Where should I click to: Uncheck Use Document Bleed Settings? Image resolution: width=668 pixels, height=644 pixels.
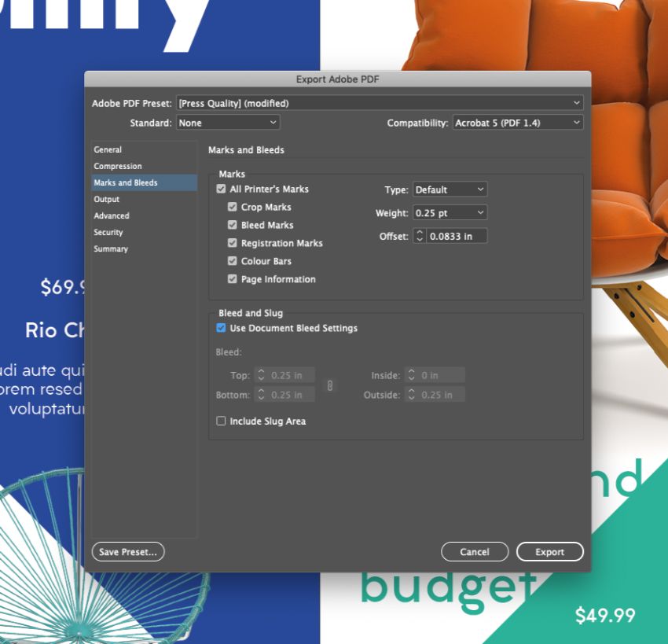tap(221, 328)
